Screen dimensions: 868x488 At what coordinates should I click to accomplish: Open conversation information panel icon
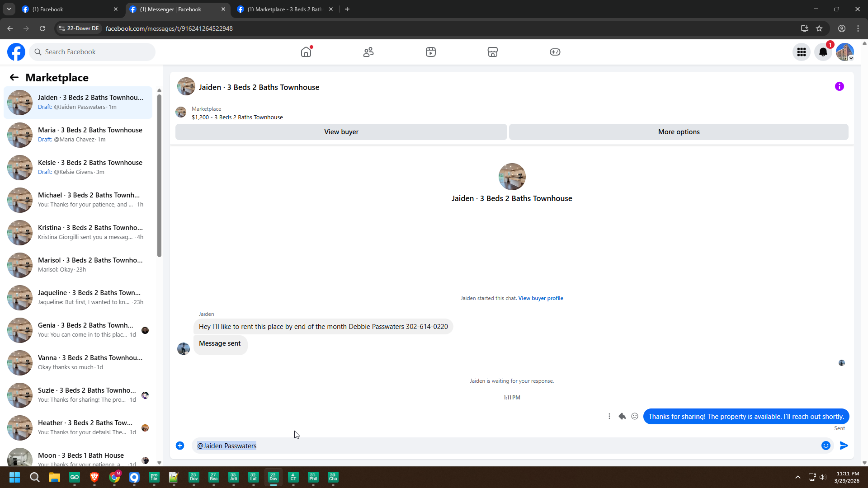pos(840,86)
